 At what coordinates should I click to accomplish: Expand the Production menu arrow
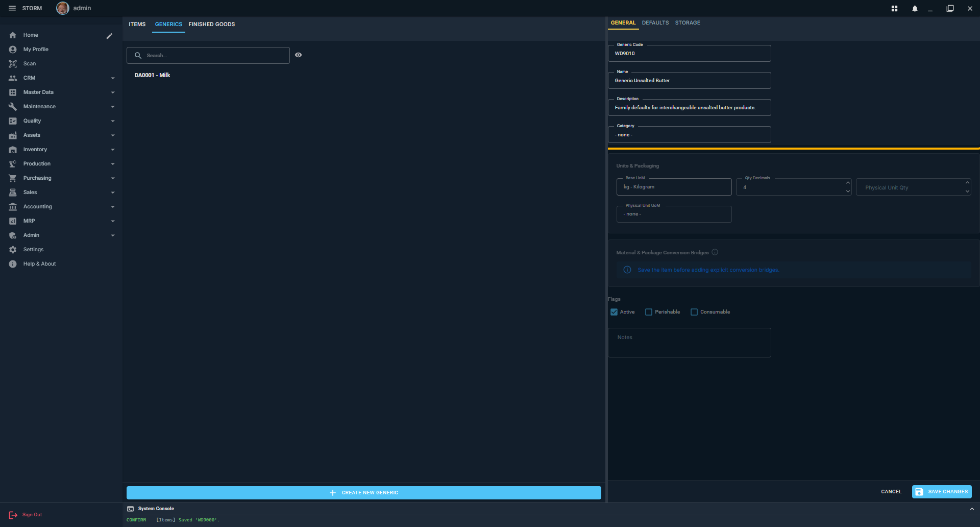(x=113, y=164)
